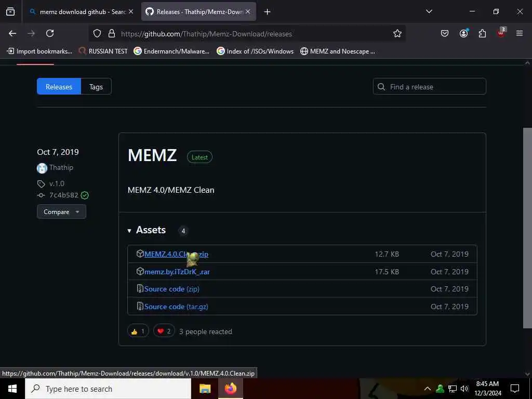The image size is (532, 399).
Task: Click the page vertical scrollbar thumb
Action: coord(527,228)
